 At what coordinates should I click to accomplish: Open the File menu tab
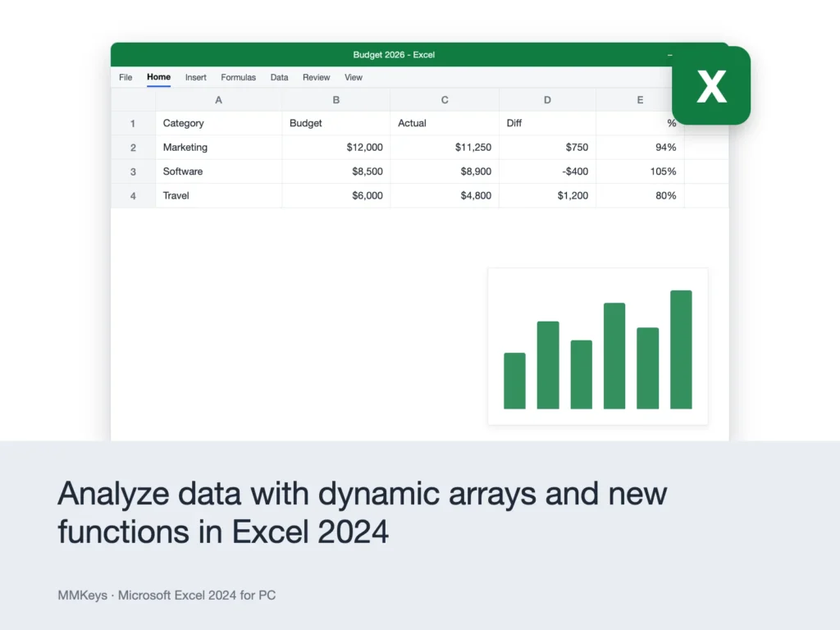point(126,77)
